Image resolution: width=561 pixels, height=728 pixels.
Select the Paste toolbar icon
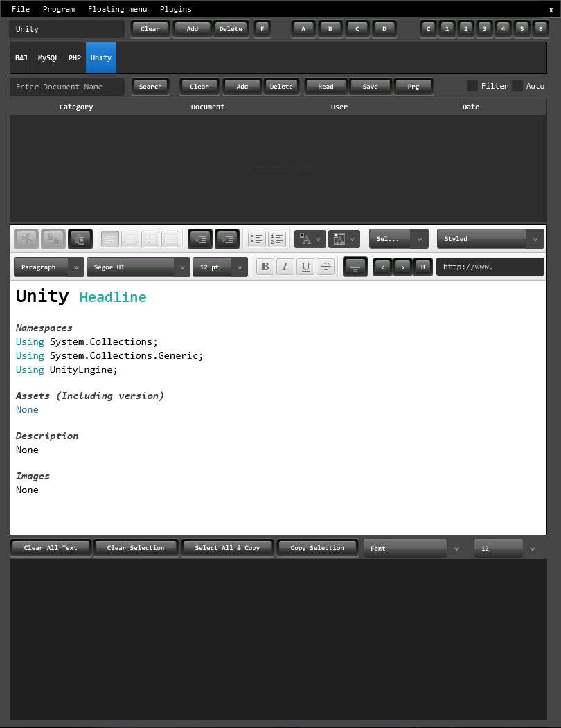pyautogui.click(x=80, y=238)
